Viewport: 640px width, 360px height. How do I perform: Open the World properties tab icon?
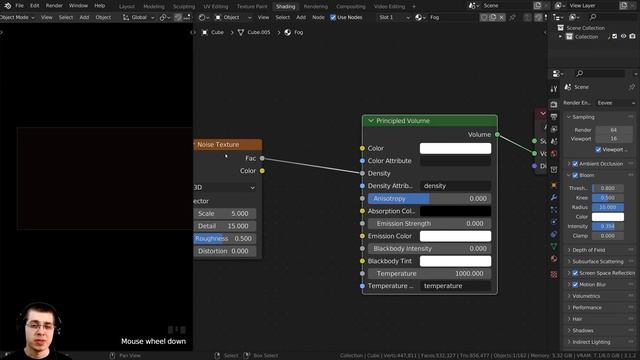point(554,153)
